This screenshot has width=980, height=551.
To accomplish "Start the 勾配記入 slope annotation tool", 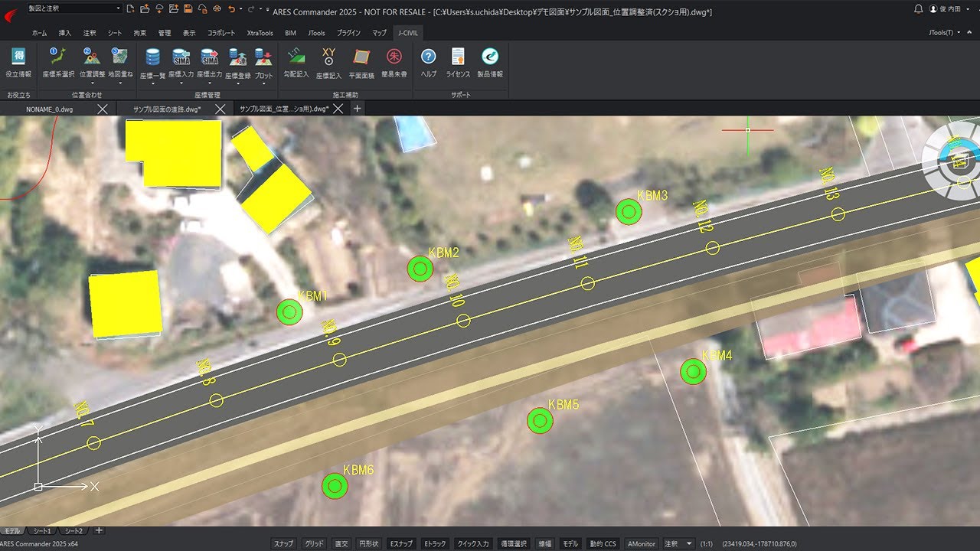I will [x=296, y=63].
